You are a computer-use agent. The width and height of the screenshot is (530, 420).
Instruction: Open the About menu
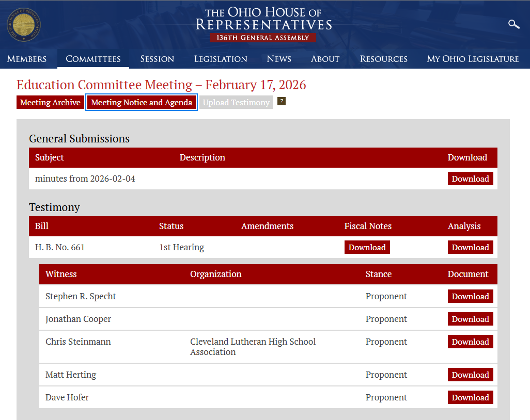(325, 59)
